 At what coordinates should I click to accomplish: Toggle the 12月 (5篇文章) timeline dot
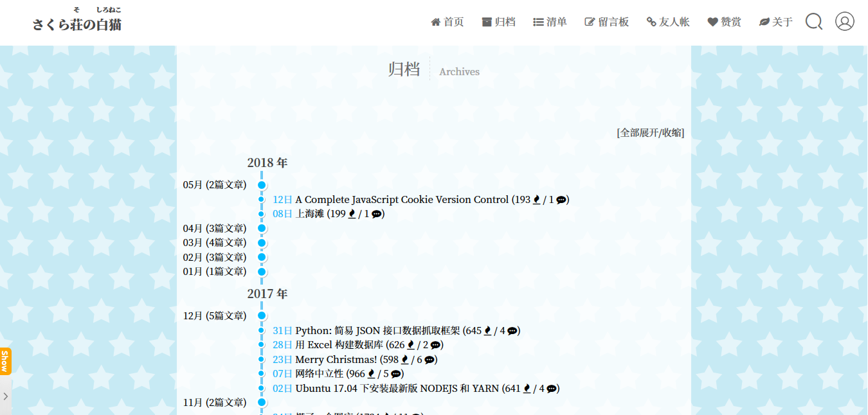tap(261, 315)
